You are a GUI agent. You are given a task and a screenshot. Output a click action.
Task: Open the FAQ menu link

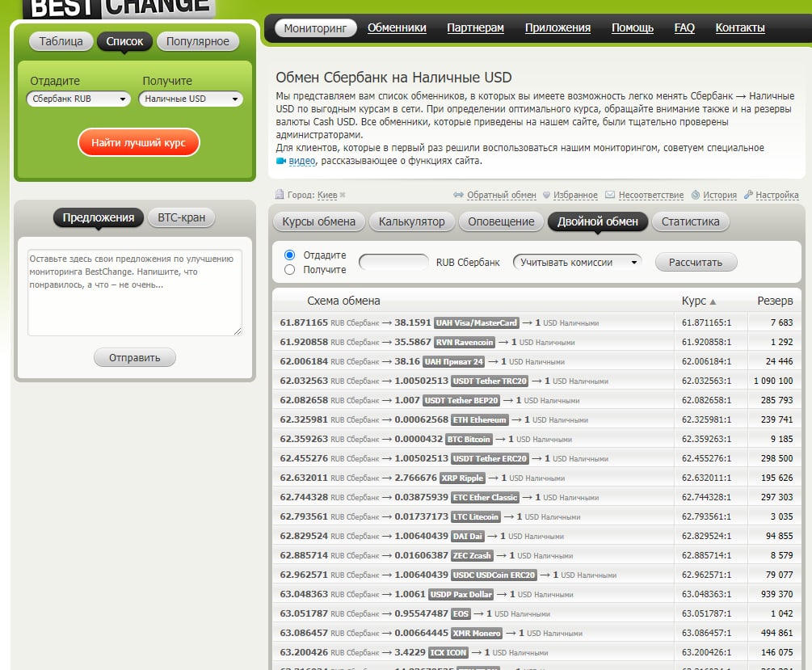click(x=684, y=28)
